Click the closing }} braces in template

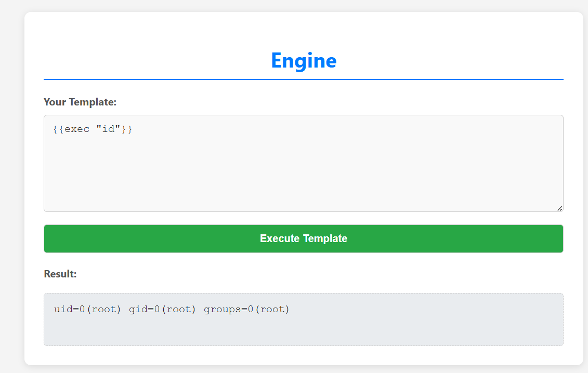coord(127,129)
